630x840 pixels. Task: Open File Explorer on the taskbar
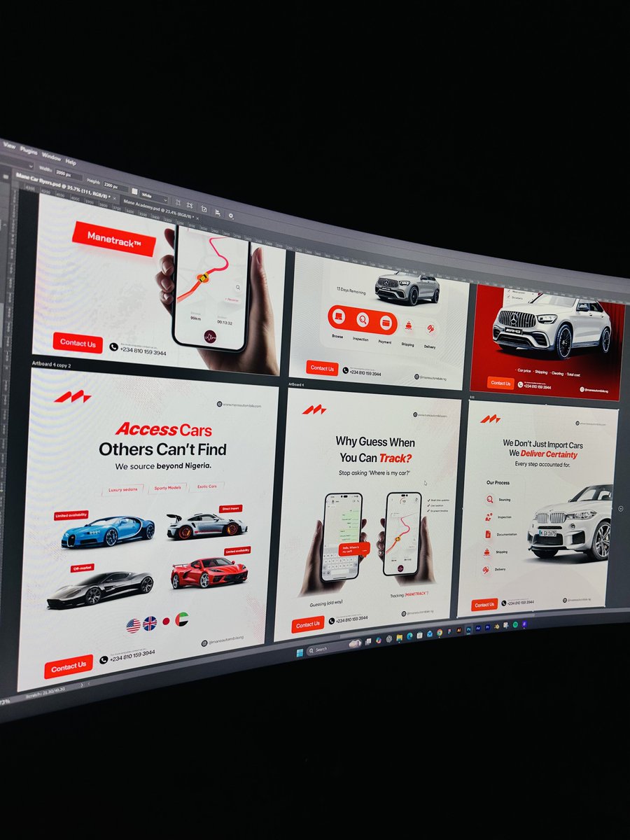click(x=399, y=638)
